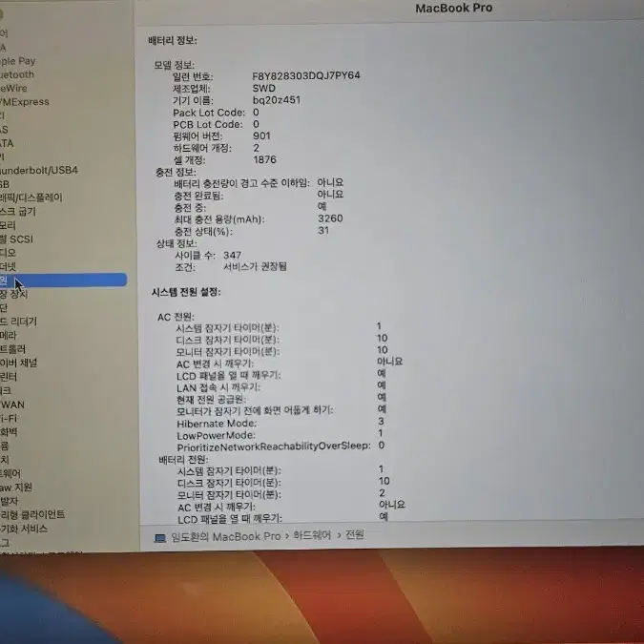Click the 배터리 전원 subheading
The width and height of the screenshot is (644, 644).
(183, 460)
